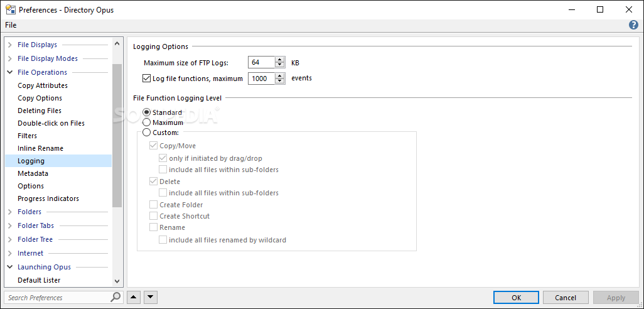Go to next page with down arrow button

(x=150, y=297)
